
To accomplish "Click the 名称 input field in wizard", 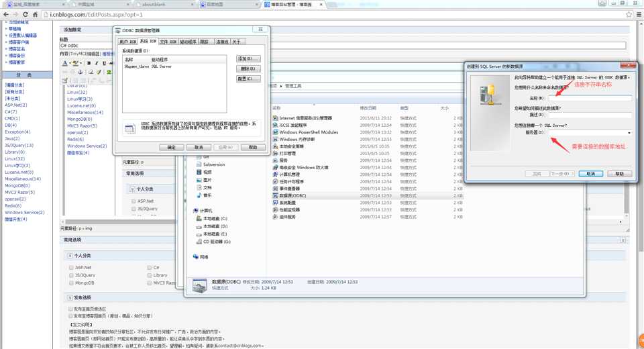I will [x=590, y=98].
